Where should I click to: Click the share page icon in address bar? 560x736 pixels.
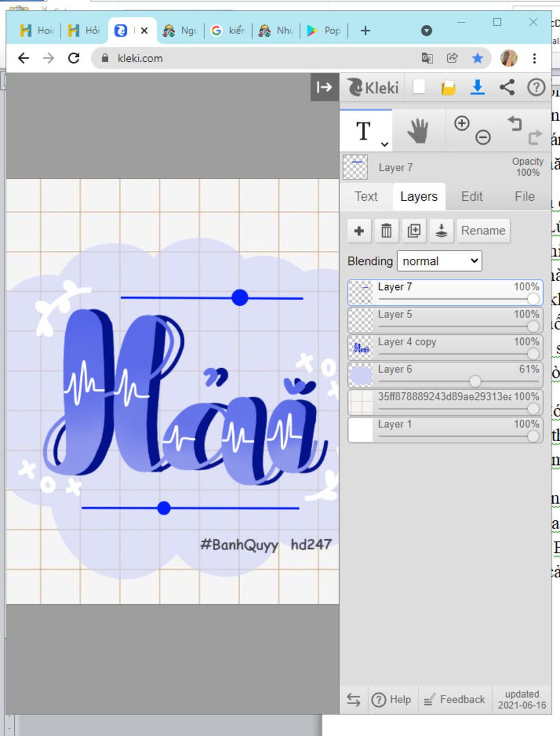tap(452, 58)
